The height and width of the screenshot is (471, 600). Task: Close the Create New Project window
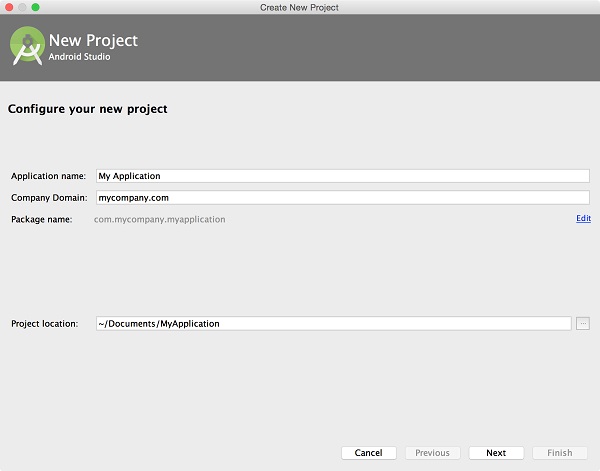pos(9,7)
